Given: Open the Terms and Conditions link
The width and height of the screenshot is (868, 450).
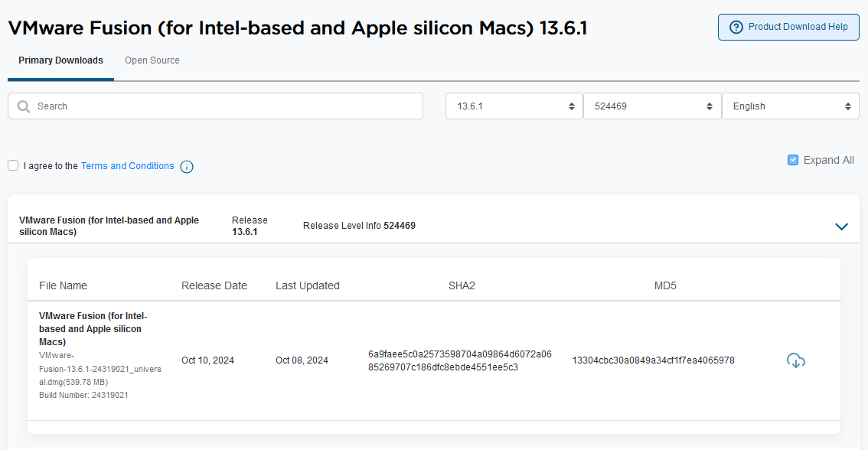Looking at the screenshot, I should tap(127, 166).
